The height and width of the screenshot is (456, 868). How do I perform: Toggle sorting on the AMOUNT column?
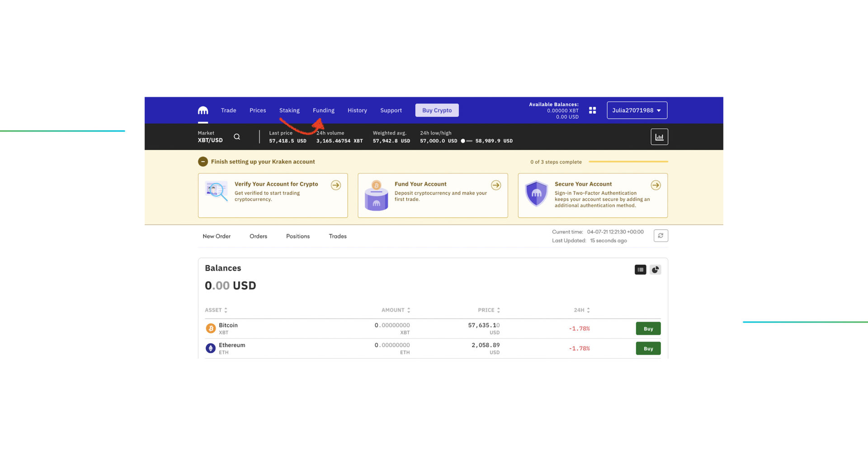click(x=409, y=310)
